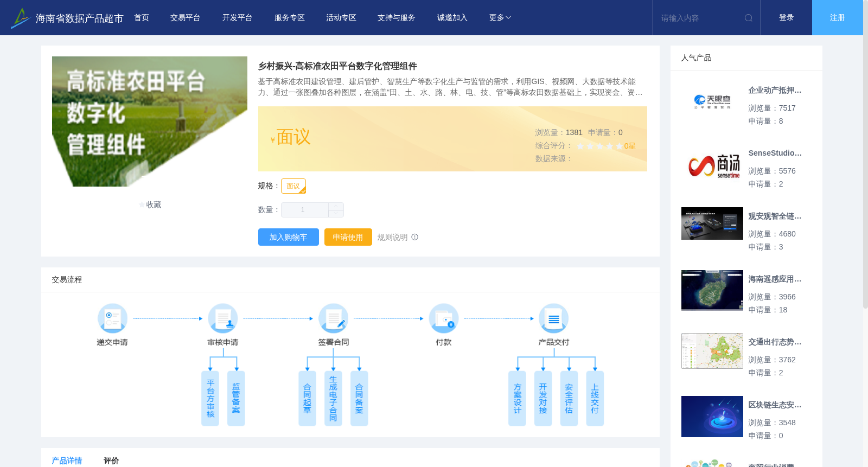Image resolution: width=868 pixels, height=467 pixels.
Task: Click the star rating under 综合评分
Action: click(x=599, y=146)
